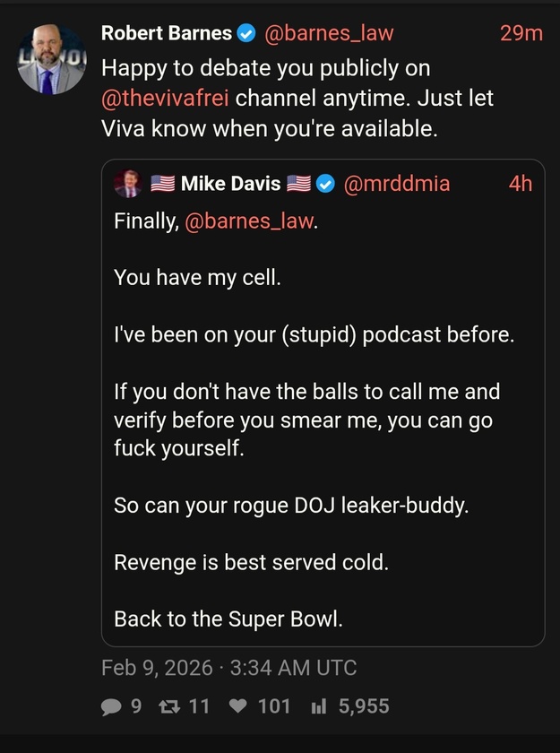The height and width of the screenshot is (753, 560).
Task: Open @barnes_law handle beside Robert Barnes
Action: [x=327, y=34]
